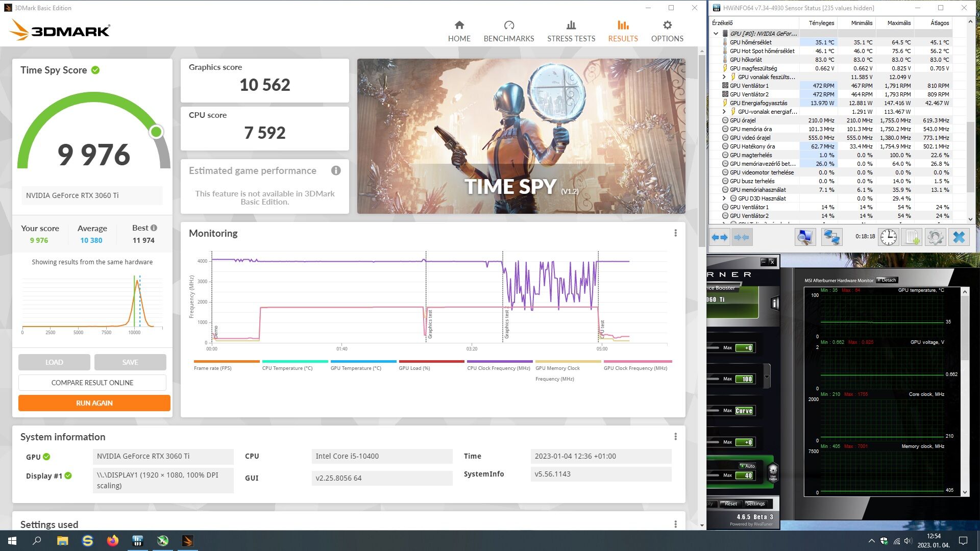The height and width of the screenshot is (551, 980).
Task: Switch to the BENCHMARKS tab
Action: (x=508, y=32)
